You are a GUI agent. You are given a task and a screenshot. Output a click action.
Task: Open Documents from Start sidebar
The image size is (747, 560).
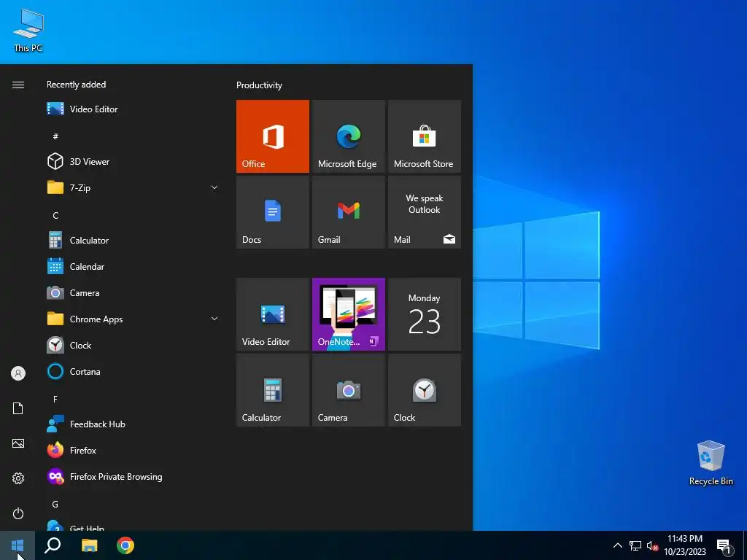18,408
